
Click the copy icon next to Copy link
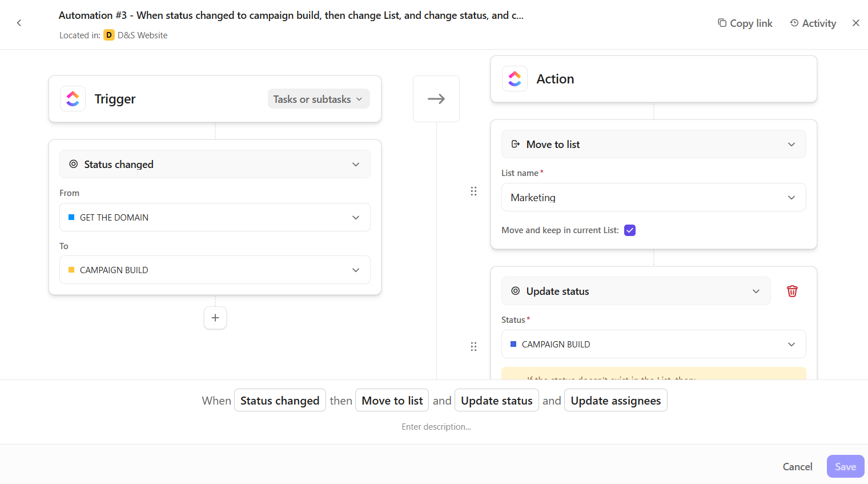click(722, 23)
